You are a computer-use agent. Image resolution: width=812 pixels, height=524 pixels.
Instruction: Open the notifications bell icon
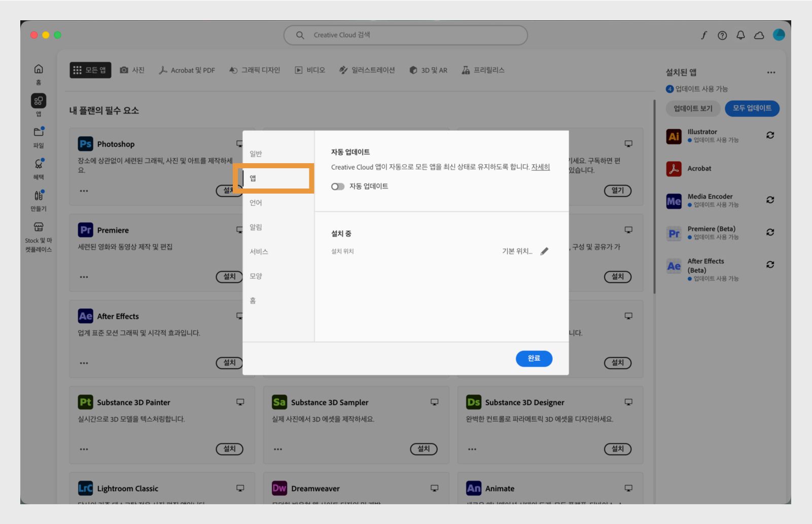pyautogui.click(x=740, y=35)
